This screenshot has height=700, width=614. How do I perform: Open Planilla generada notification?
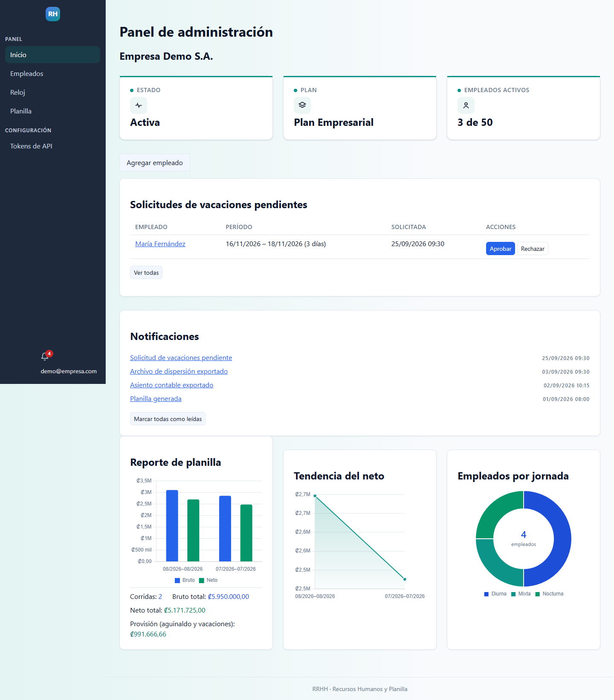156,399
